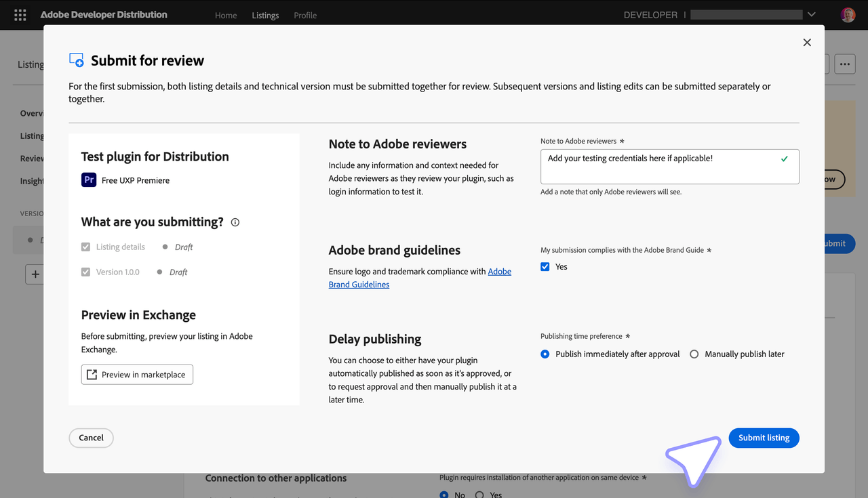Screen dimensions: 868x498
Task: Click your profile avatar in the top bar
Action: click(x=848, y=14)
